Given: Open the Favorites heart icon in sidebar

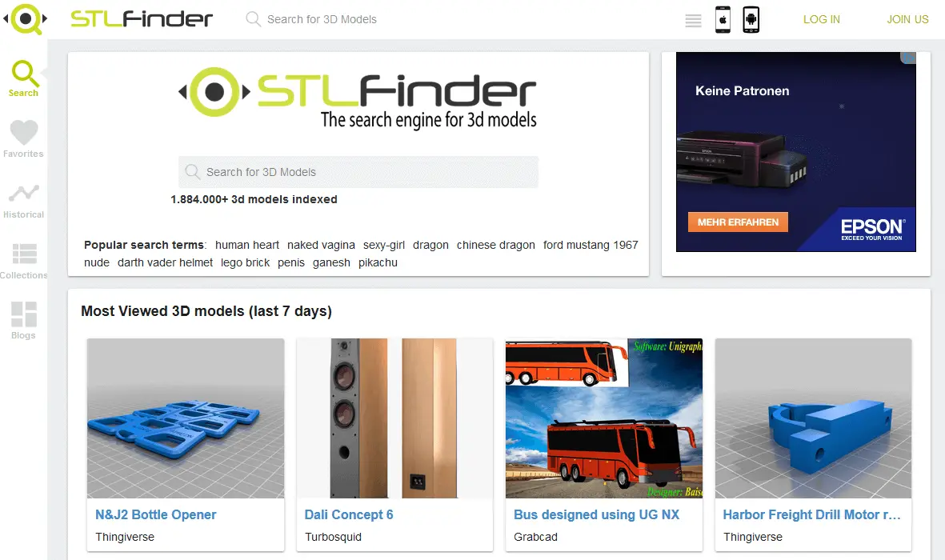Looking at the screenshot, I should (x=23, y=133).
